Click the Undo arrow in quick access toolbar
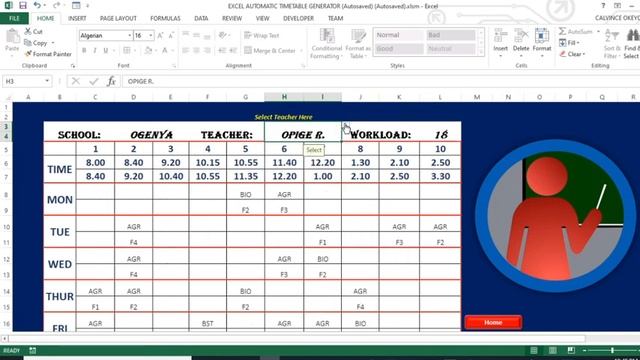This screenshot has width=640, height=360. click(x=37, y=5)
